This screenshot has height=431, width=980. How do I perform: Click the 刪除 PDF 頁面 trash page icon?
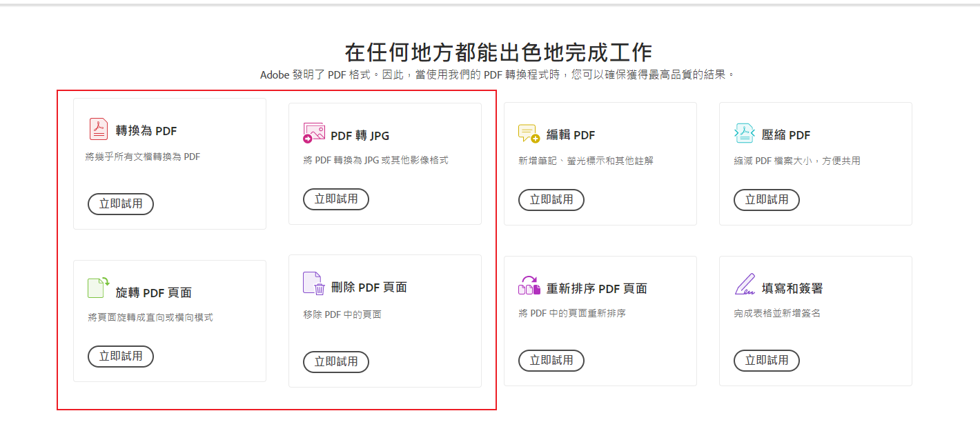tap(314, 283)
